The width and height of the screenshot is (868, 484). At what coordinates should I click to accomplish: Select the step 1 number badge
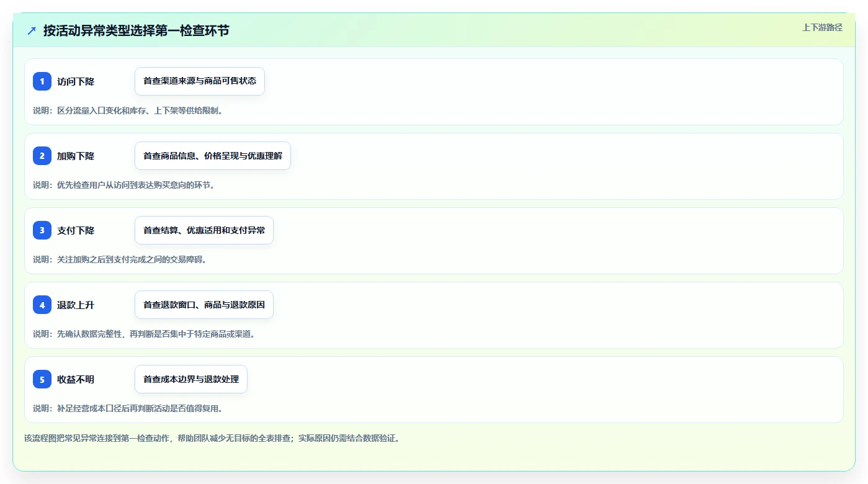point(42,81)
